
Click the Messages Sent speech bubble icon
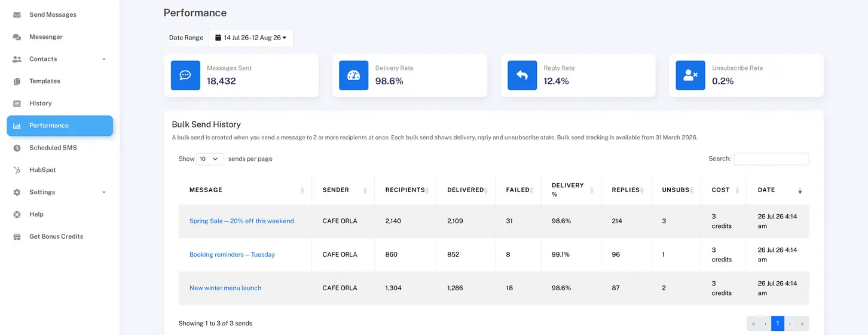(x=185, y=75)
